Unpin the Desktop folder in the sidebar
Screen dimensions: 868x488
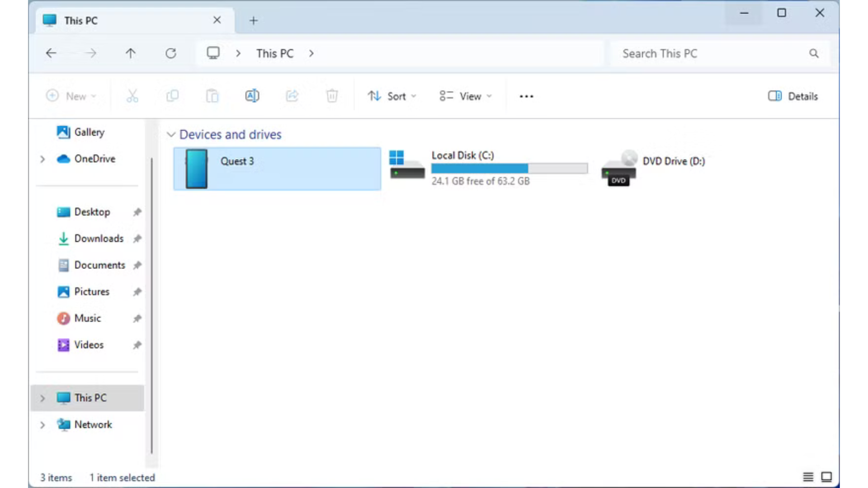tap(137, 212)
